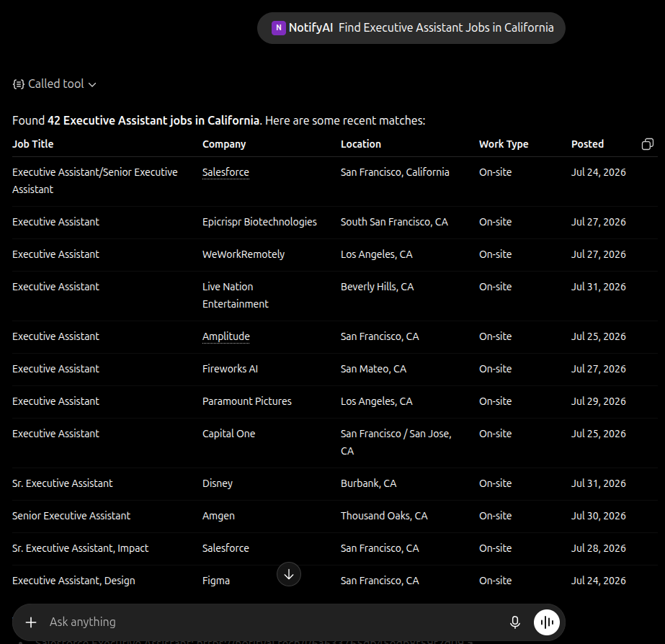The image size is (665, 644).
Task: Open attachments with the plus icon
Action: coord(31,622)
